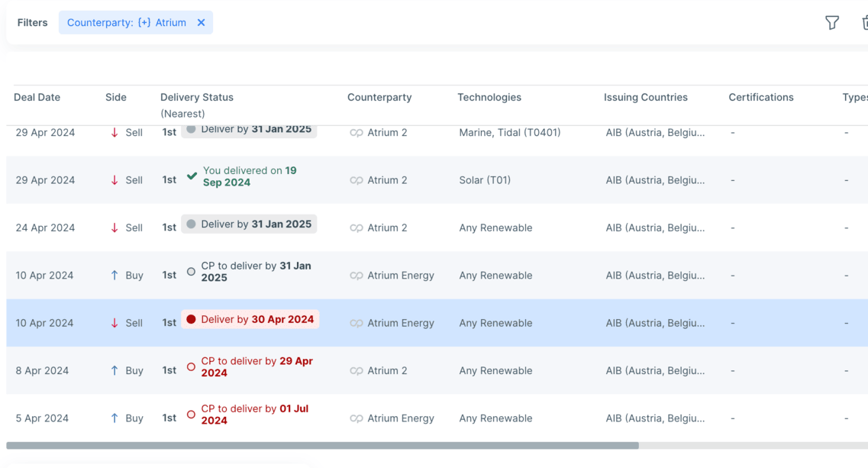Click sell arrow in highlighted 10 Apr row
This screenshot has width=868, height=468.
click(114, 323)
